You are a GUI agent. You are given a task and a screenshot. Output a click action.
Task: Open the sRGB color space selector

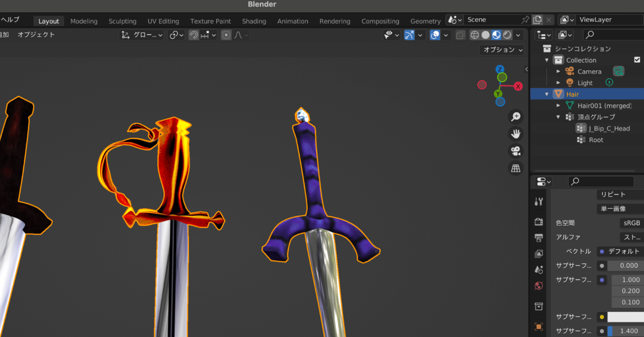coord(632,223)
